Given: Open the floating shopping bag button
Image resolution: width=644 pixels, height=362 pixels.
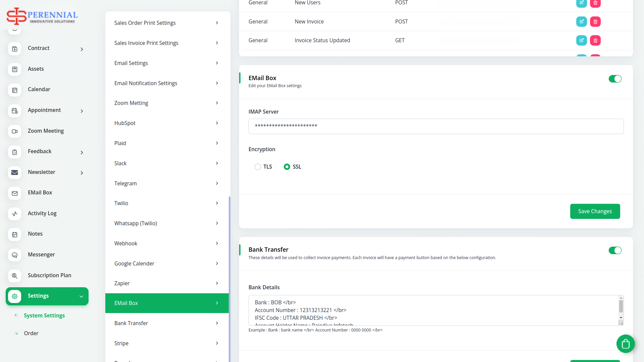Looking at the screenshot, I should click(625, 344).
